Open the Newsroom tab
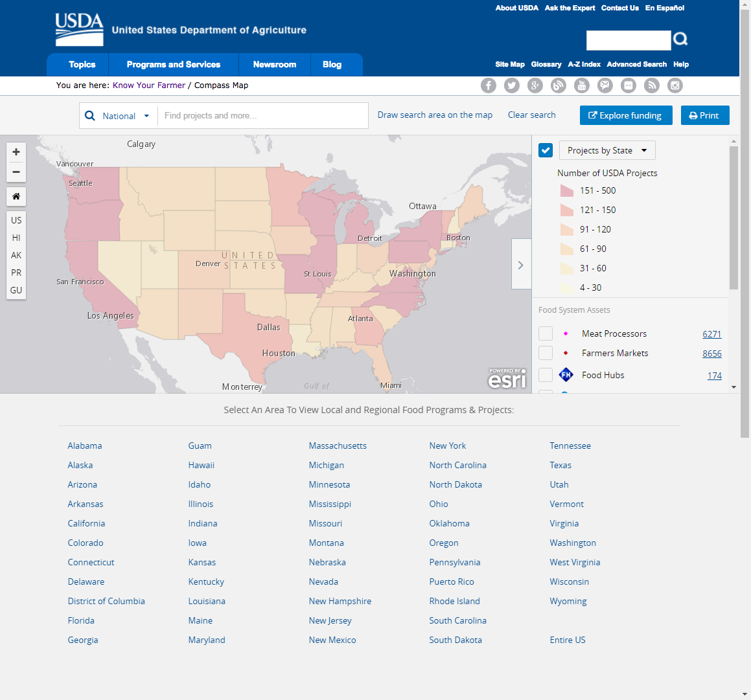The width and height of the screenshot is (751, 700). pyautogui.click(x=275, y=65)
